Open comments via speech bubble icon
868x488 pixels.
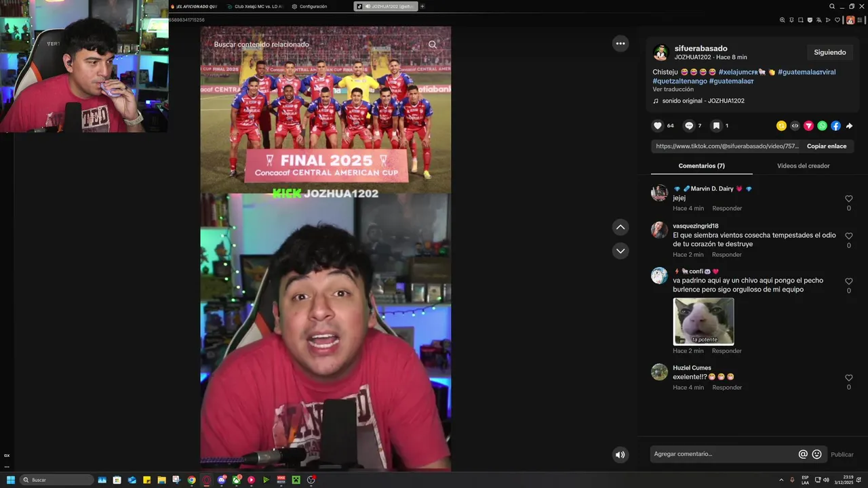689,126
